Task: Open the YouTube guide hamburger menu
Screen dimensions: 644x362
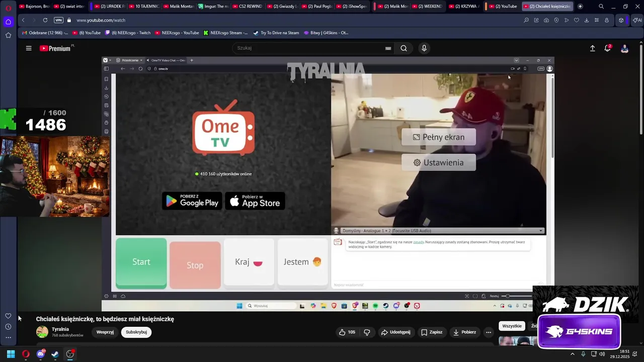Action: [29, 48]
